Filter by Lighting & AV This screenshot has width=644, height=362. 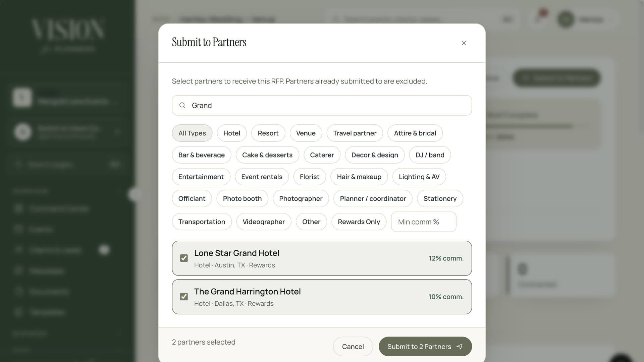coord(419,177)
